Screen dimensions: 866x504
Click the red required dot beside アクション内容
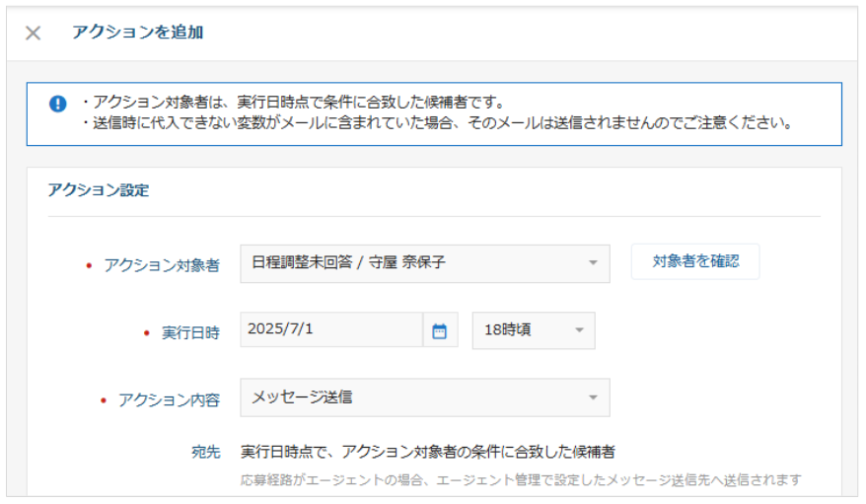[102, 400]
